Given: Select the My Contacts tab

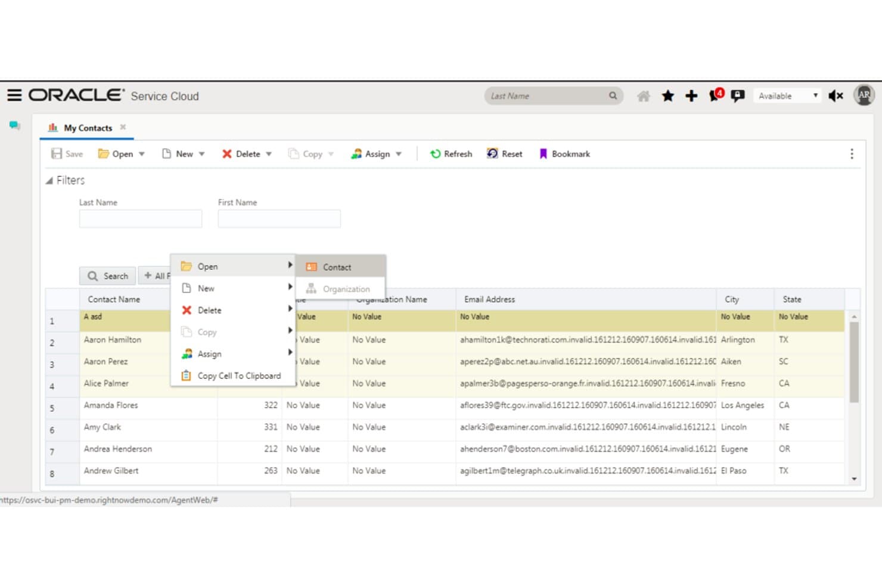Looking at the screenshot, I should click(x=87, y=127).
